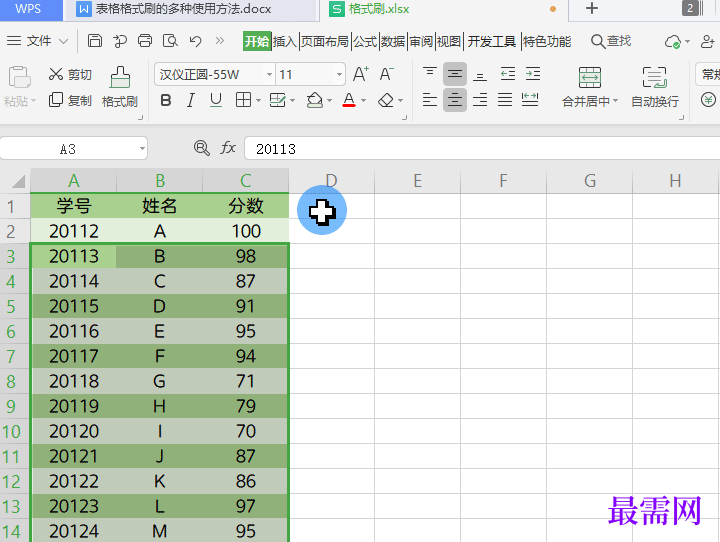Expand more quick toolbar commands chevron
This screenshot has height=542, width=720.
click(x=220, y=41)
